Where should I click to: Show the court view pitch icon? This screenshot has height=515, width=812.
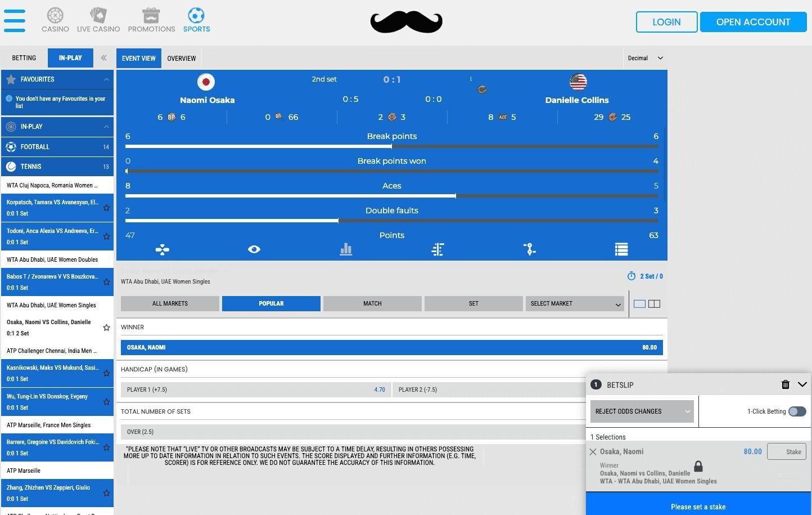(x=163, y=249)
